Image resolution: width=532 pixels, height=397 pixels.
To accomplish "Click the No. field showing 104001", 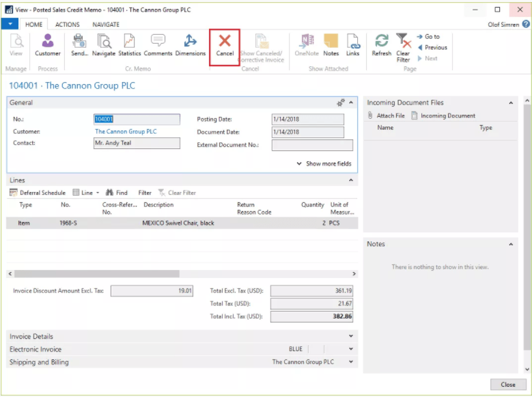I will click(x=137, y=119).
